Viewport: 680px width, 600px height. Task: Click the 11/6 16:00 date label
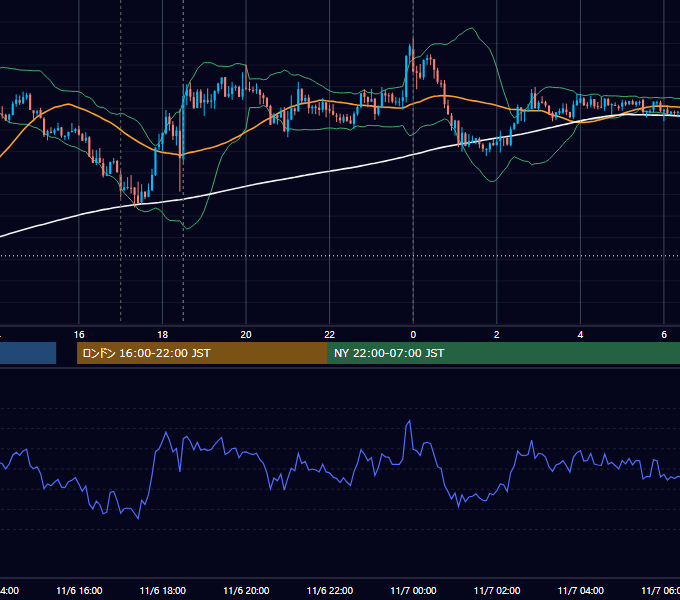79,590
